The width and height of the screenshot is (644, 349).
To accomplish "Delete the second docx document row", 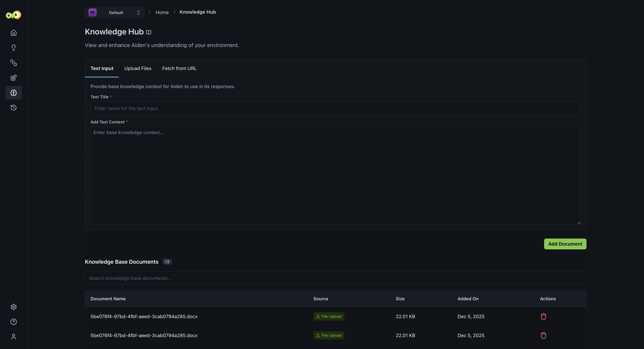I will pyautogui.click(x=543, y=336).
